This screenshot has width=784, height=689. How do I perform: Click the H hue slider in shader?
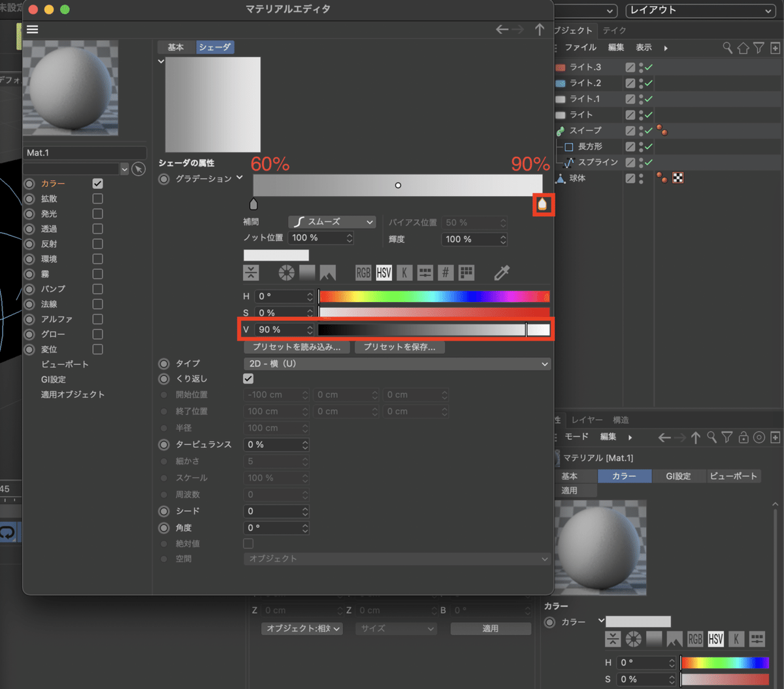coord(434,296)
